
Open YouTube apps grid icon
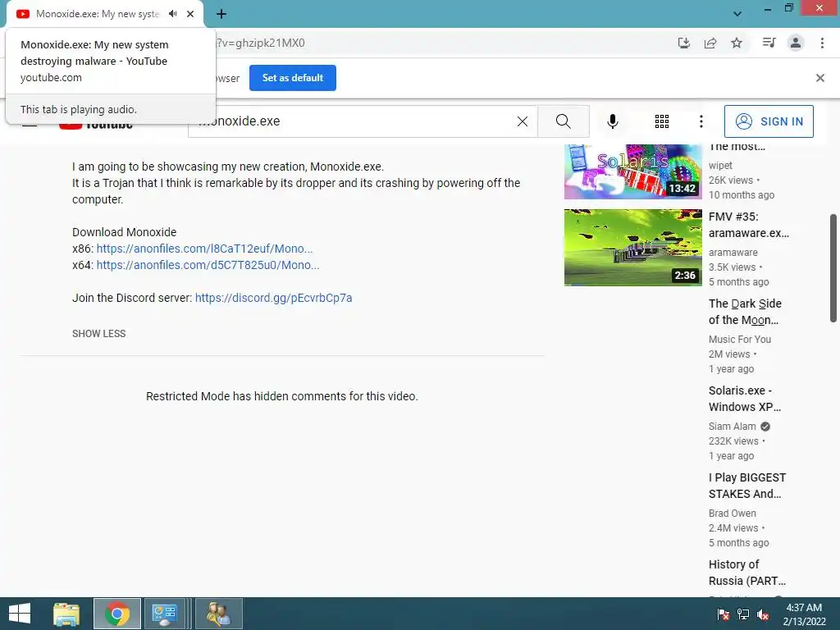(x=662, y=121)
